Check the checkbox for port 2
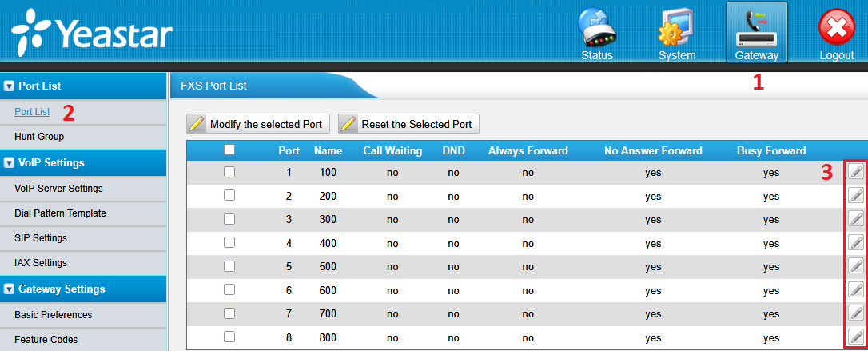The image size is (868, 351). pyautogui.click(x=229, y=195)
